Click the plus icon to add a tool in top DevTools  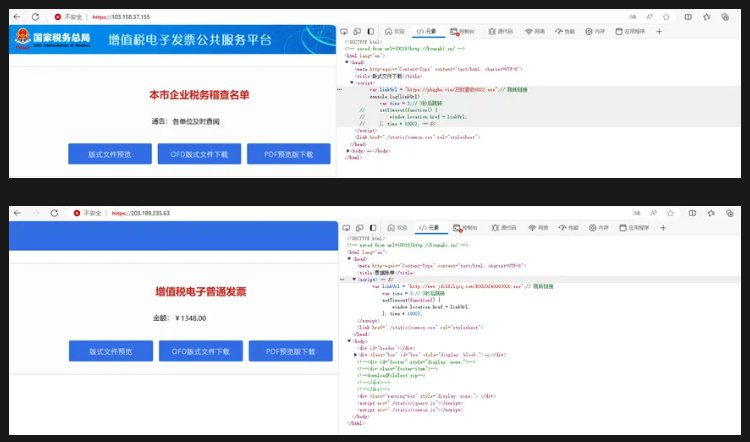(x=659, y=32)
